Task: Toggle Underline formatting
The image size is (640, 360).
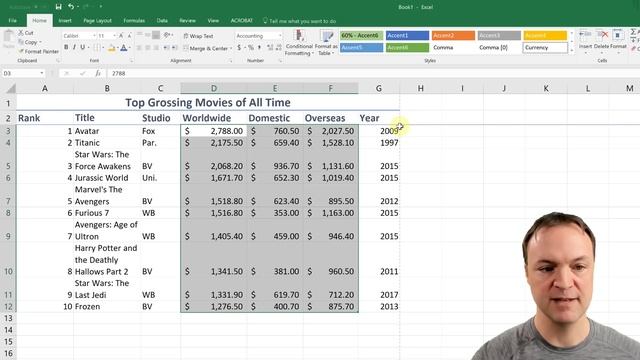Action: coord(82,48)
